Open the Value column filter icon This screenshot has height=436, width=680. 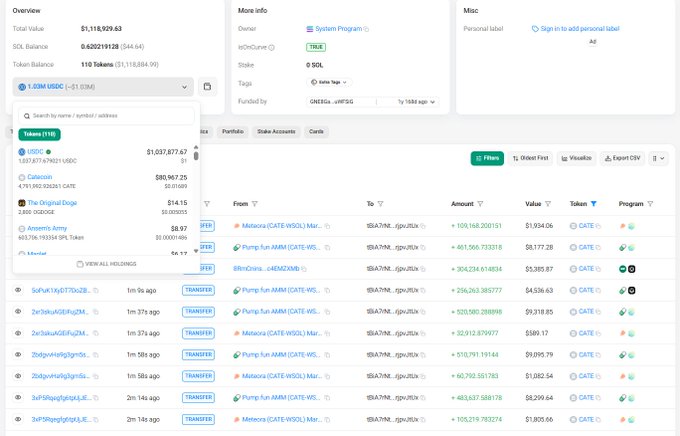pyautogui.click(x=548, y=204)
